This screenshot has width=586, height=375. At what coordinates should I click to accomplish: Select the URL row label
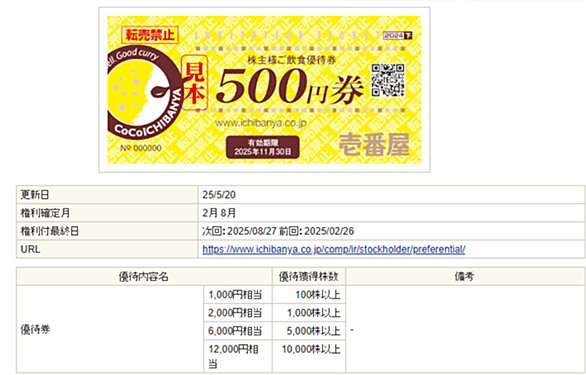pyautogui.click(x=107, y=249)
